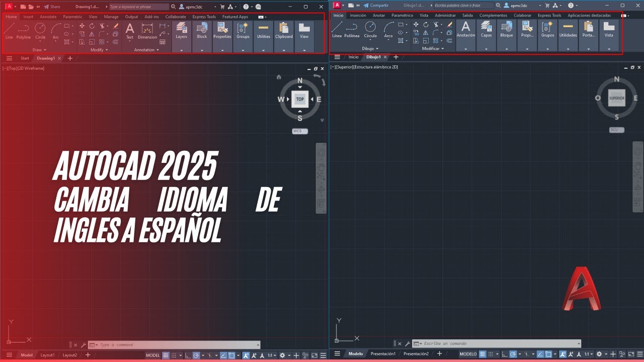Click the Erase tool in Spanish window
644x362 pixels.
click(x=450, y=25)
